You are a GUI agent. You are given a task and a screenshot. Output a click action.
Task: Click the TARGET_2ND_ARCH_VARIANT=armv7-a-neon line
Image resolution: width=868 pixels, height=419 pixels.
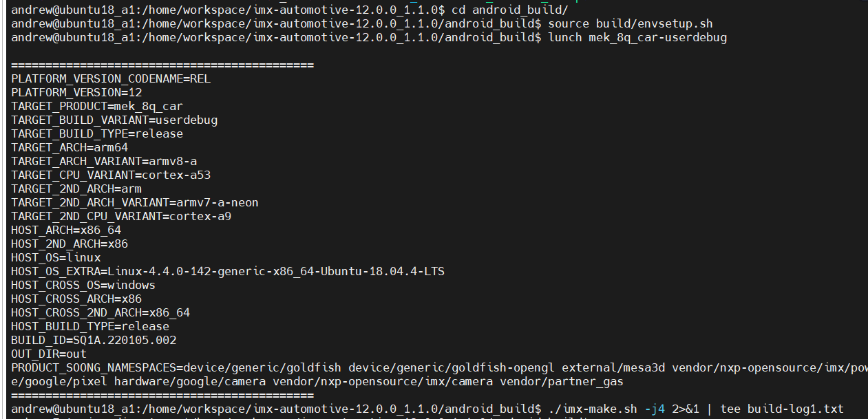[x=135, y=202]
